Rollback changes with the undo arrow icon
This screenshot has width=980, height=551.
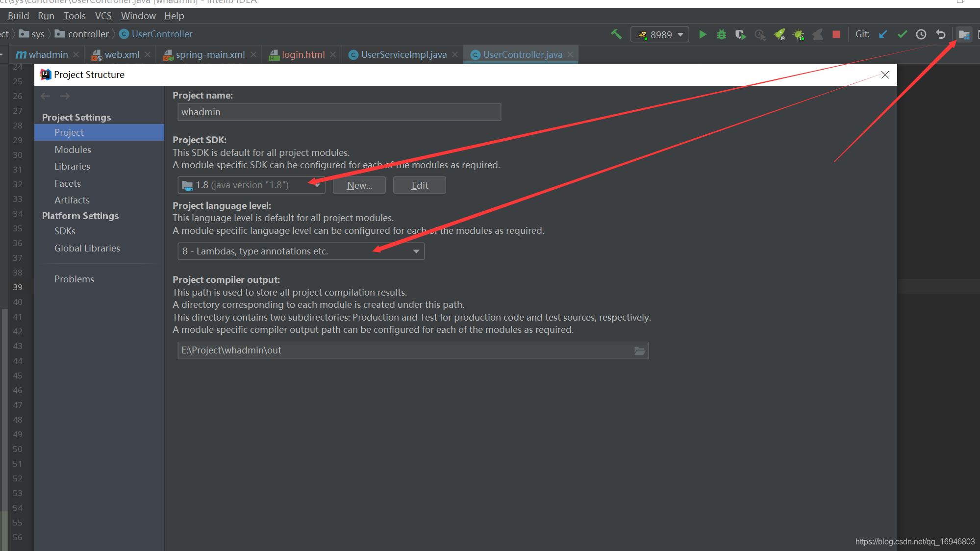(x=940, y=34)
